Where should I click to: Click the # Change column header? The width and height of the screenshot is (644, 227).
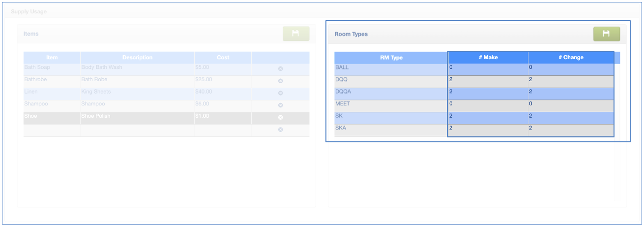(x=571, y=58)
